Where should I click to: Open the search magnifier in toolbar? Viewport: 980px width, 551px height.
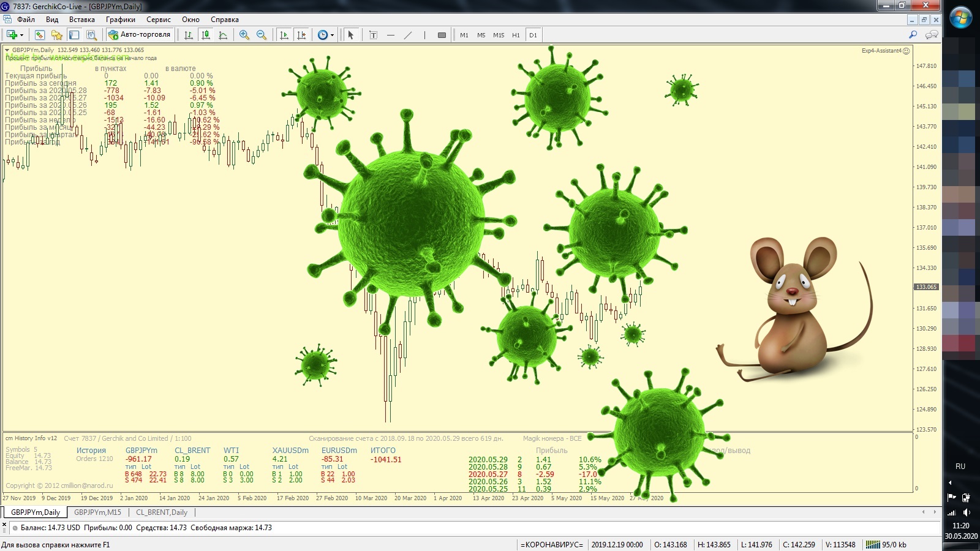[x=913, y=35]
